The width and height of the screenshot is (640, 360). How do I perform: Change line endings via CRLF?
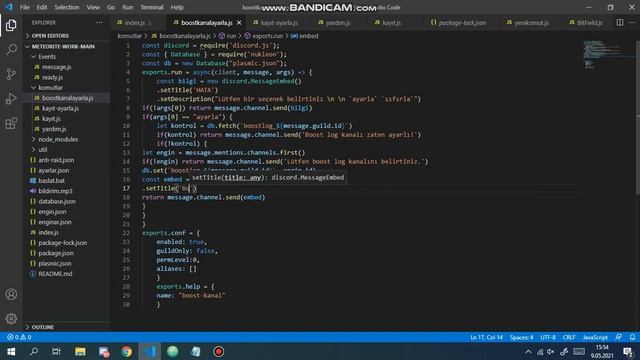pyautogui.click(x=569, y=337)
